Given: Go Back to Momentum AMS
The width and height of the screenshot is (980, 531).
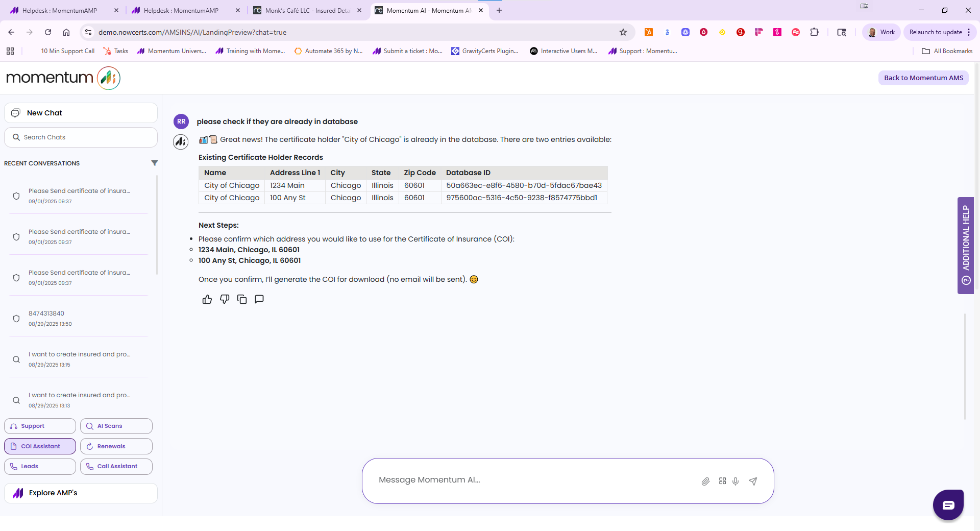Looking at the screenshot, I should (x=923, y=78).
